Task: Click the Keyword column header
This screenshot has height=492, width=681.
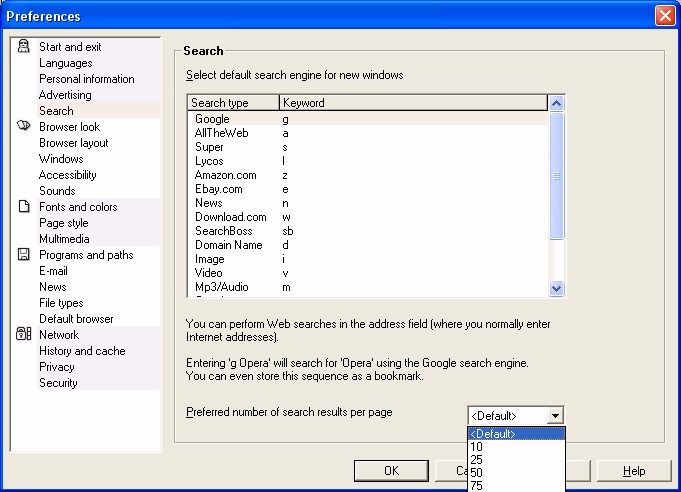Action: [x=412, y=102]
